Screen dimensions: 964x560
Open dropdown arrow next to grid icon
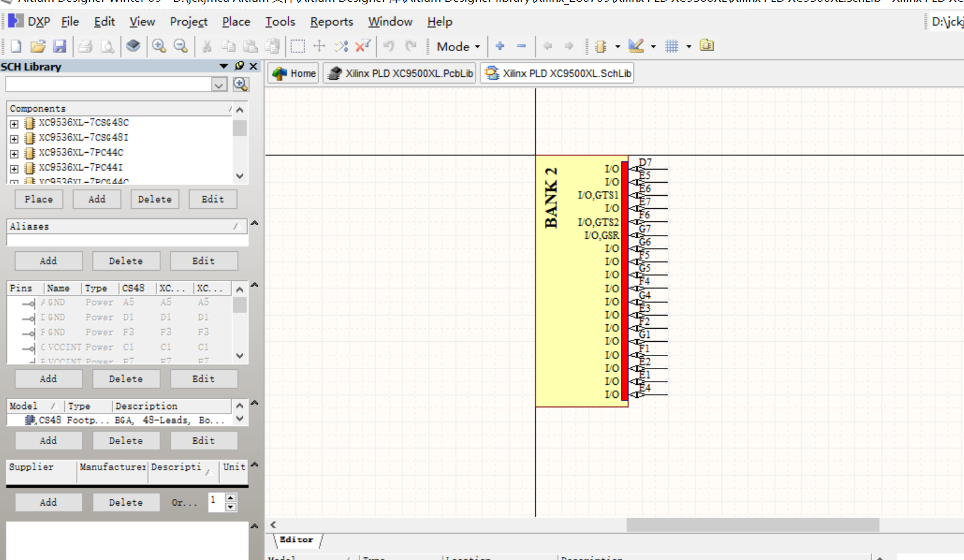(689, 46)
